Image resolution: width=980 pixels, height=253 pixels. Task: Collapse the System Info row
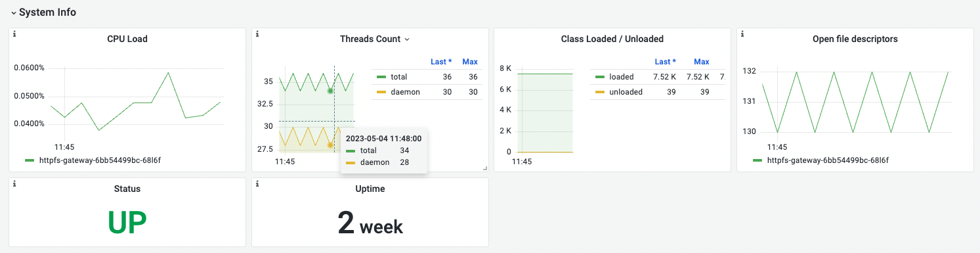[13, 12]
